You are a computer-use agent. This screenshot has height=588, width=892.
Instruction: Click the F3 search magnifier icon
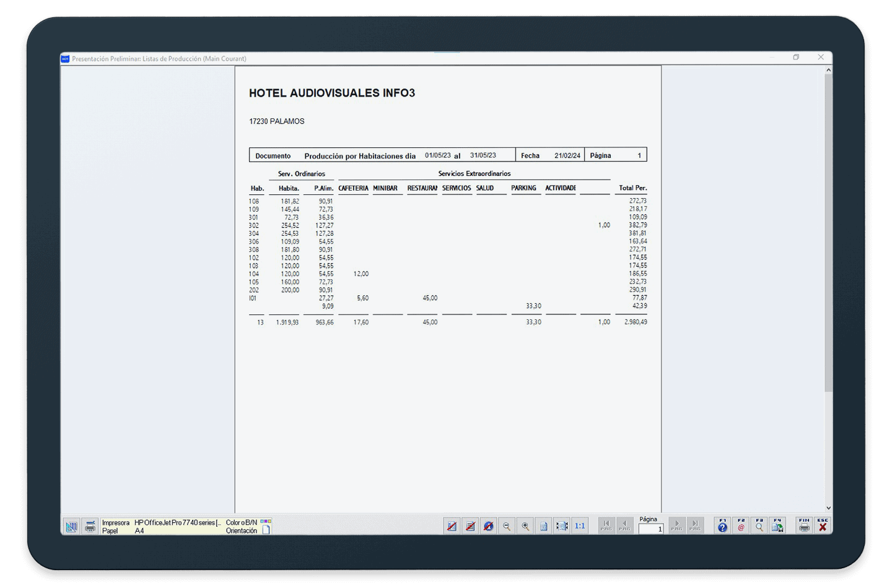click(759, 526)
